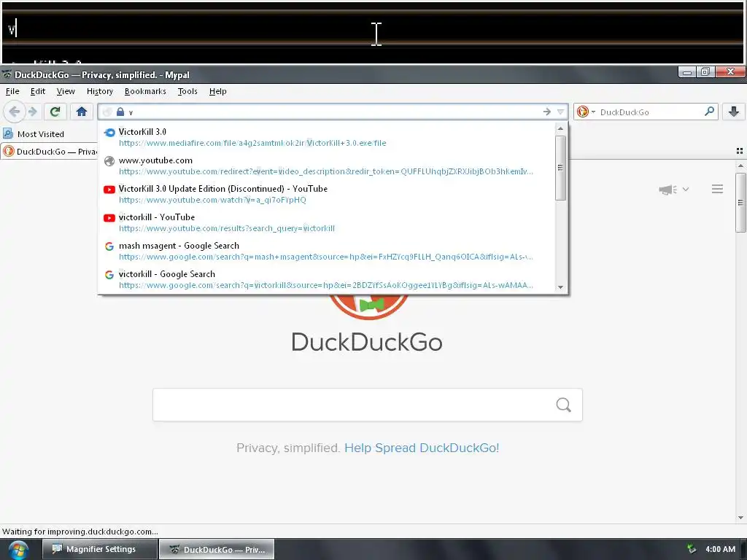747x560 pixels.
Task: Open the Most Visited bookmarks folder
Action: (x=34, y=134)
